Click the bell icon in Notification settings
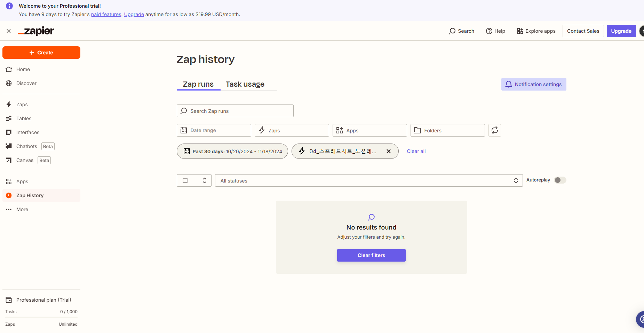 pos(509,84)
